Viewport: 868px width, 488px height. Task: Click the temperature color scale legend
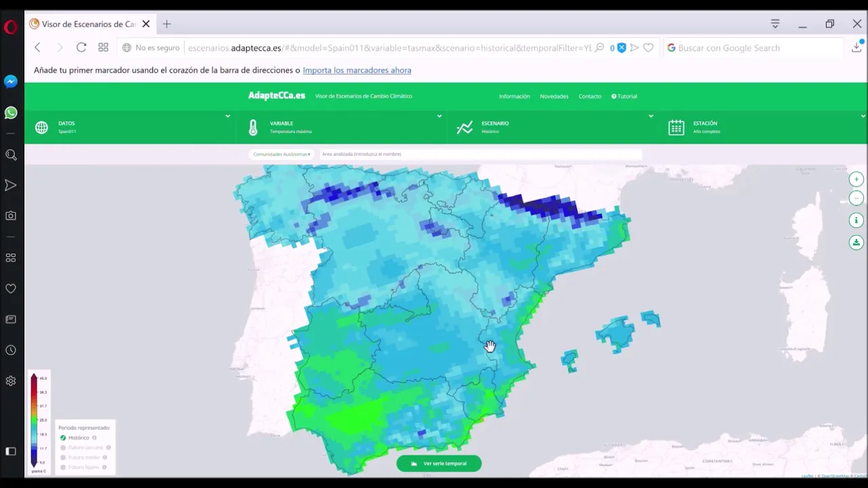38,422
